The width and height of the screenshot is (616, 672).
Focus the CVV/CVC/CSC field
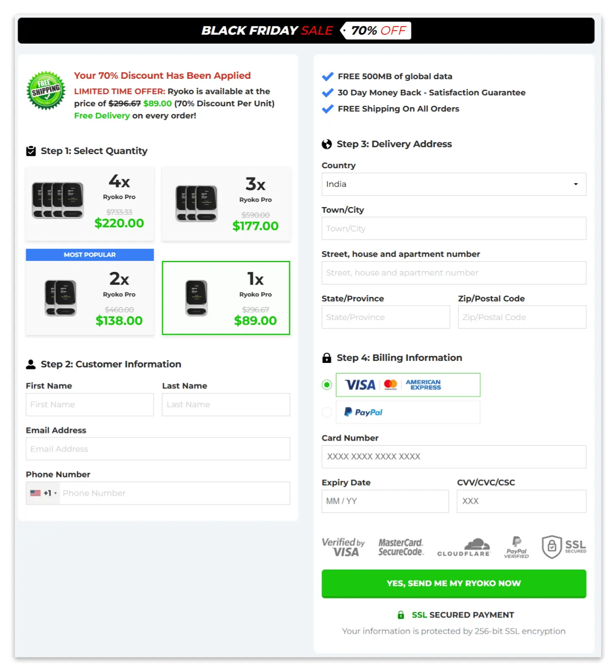pos(522,501)
